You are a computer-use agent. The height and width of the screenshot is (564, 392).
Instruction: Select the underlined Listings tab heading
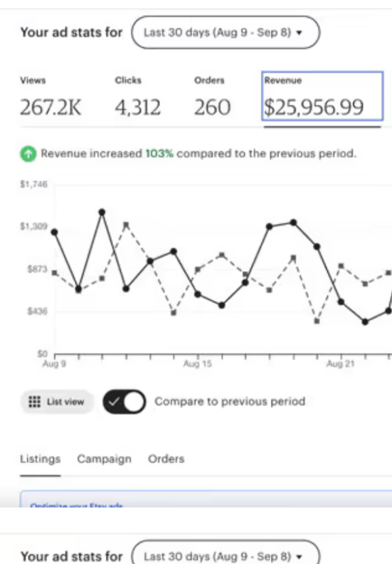[39, 458]
